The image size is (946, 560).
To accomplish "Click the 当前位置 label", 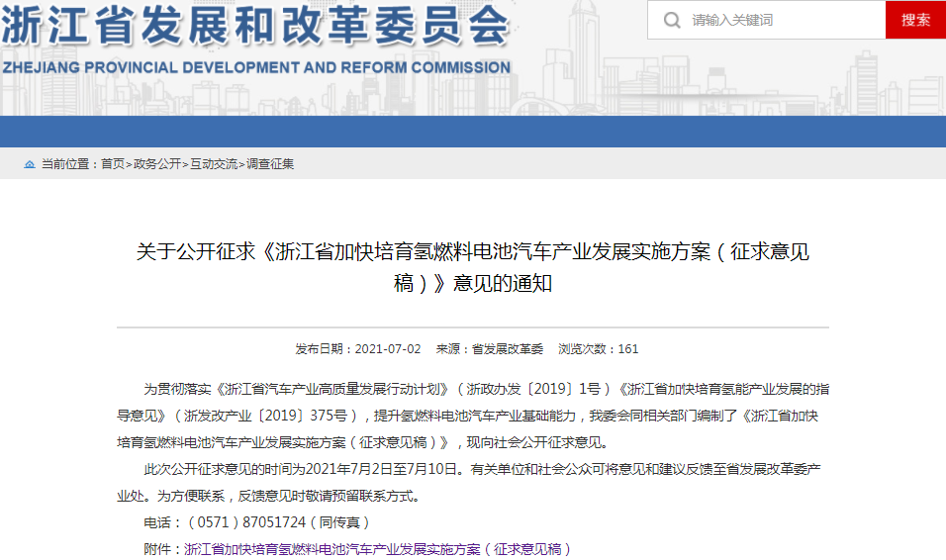I will 69,164.
